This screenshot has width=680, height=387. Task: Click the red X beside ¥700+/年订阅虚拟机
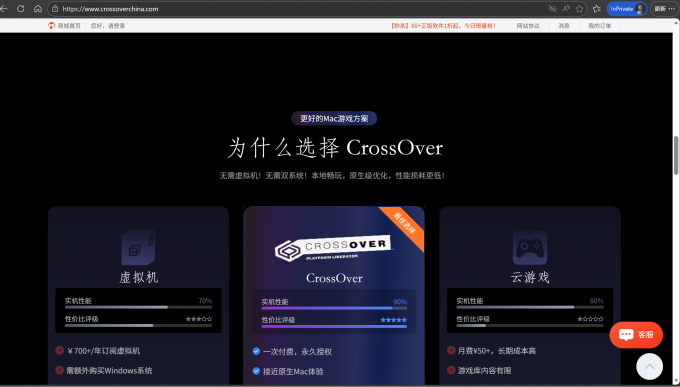tap(60, 350)
